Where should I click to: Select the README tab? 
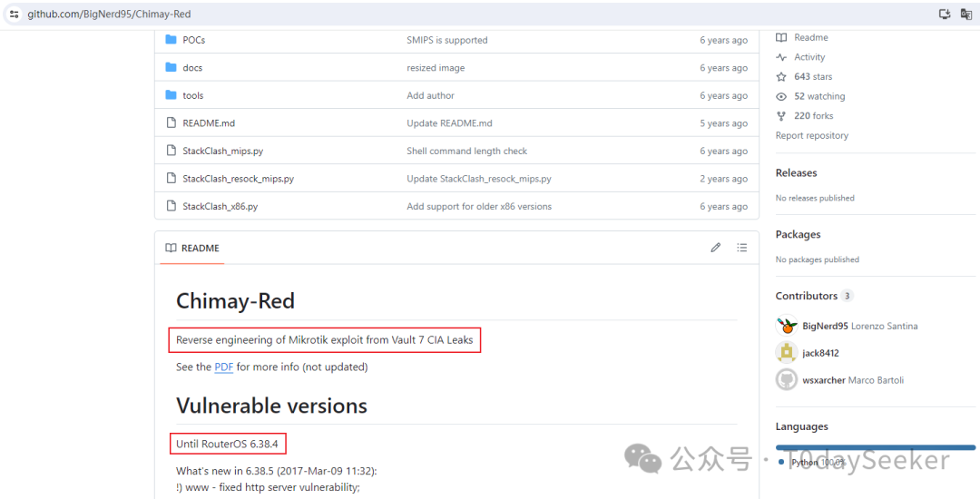(191, 248)
